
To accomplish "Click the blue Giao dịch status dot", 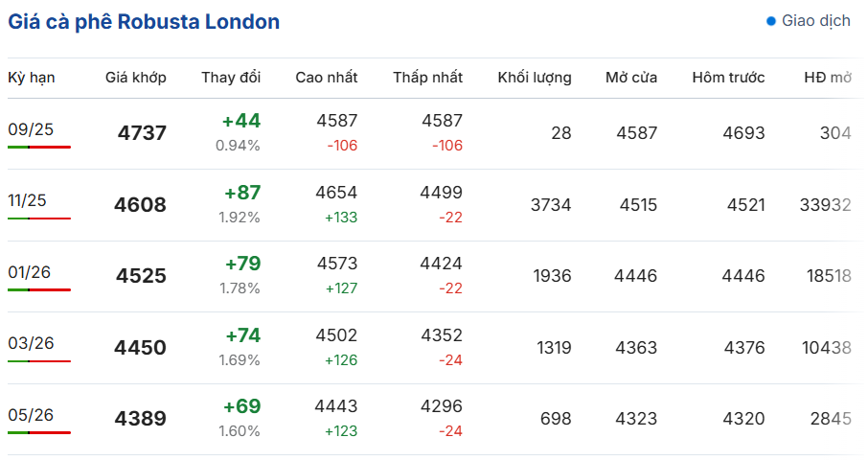I will (770, 22).
